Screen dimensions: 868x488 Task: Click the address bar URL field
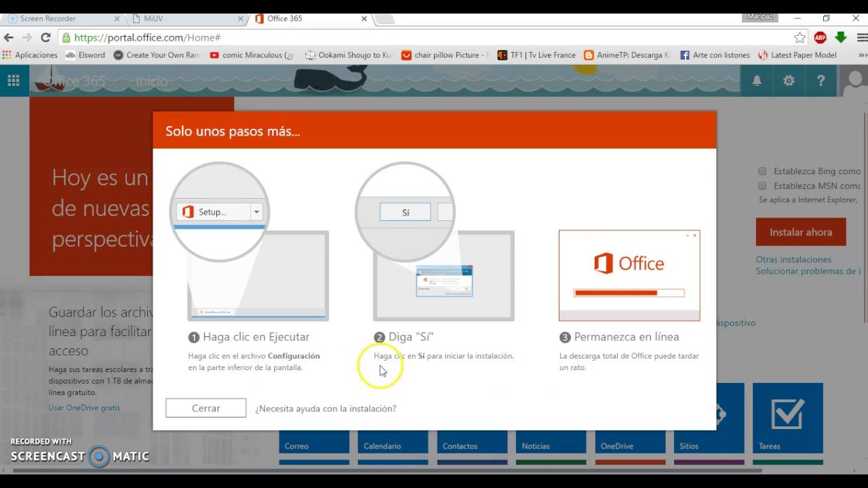click(x=427, y=37)
